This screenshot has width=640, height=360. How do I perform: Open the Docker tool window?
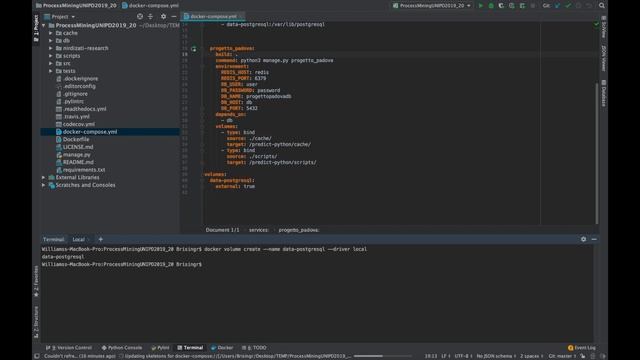[x=222, y=348]
